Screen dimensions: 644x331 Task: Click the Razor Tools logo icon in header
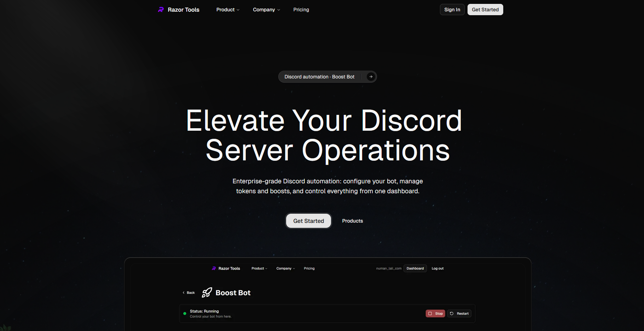(161, 10)
